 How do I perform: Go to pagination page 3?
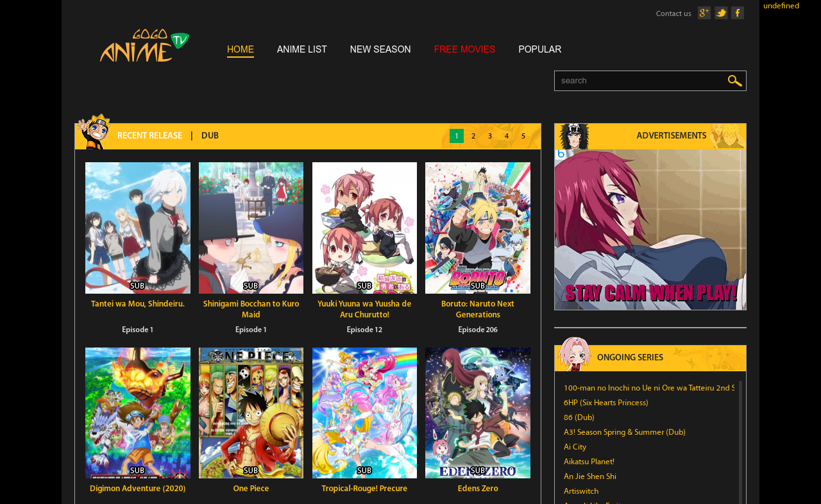coord(490,136)
